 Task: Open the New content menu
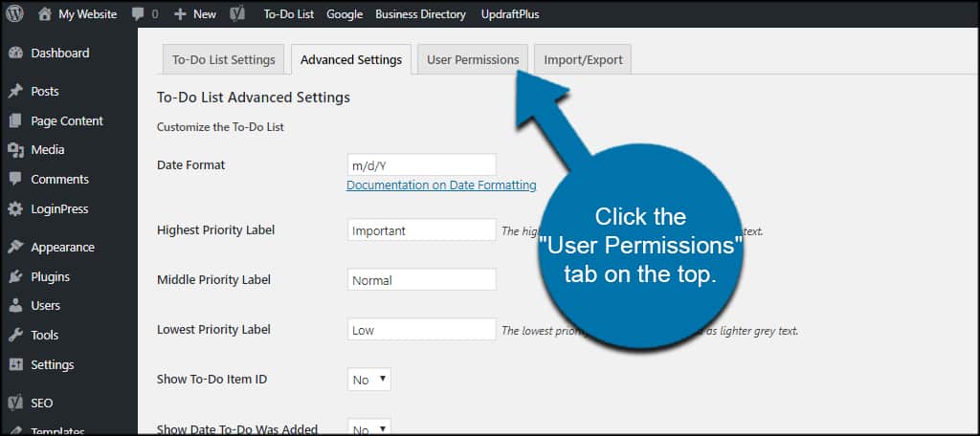point(205,13)
